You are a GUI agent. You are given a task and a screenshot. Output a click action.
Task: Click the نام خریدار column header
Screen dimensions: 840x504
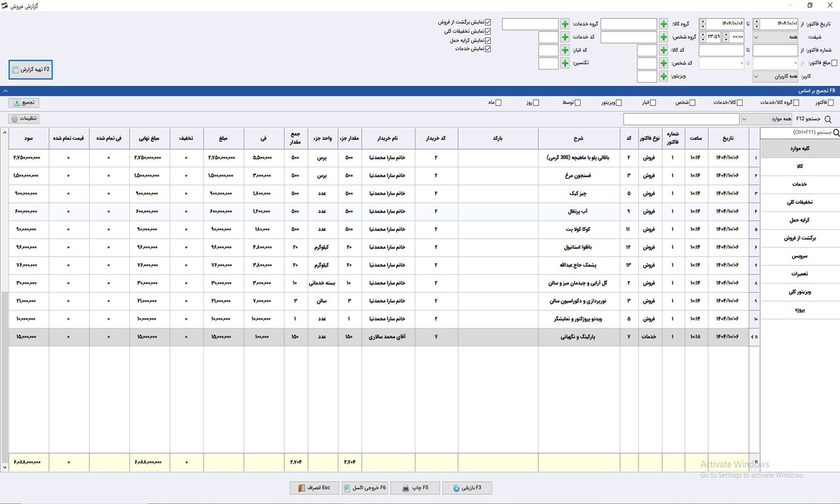coord(388,138)
